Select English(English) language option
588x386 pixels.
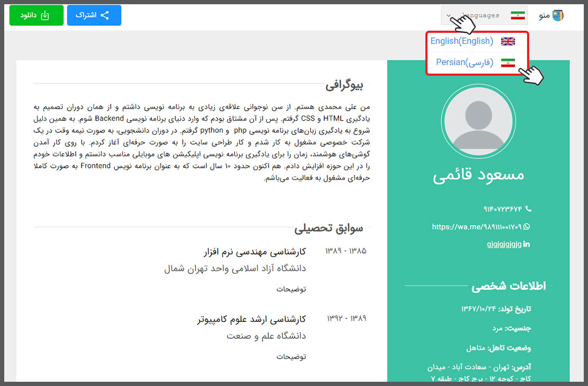coord(461,41)
